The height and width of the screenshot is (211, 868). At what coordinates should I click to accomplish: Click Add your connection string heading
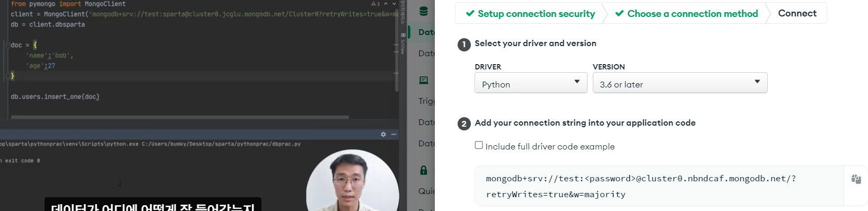[585, 123]
